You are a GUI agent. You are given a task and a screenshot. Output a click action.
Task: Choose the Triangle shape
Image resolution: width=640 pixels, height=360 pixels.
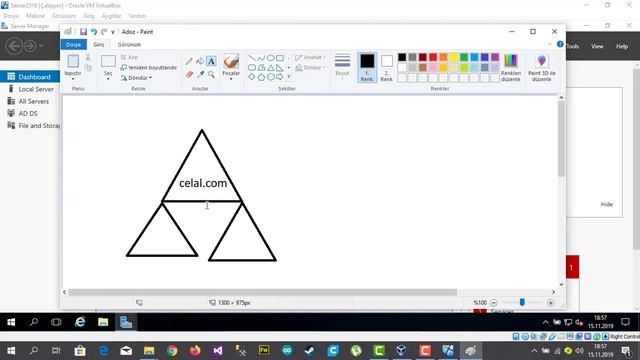(270, 67)
